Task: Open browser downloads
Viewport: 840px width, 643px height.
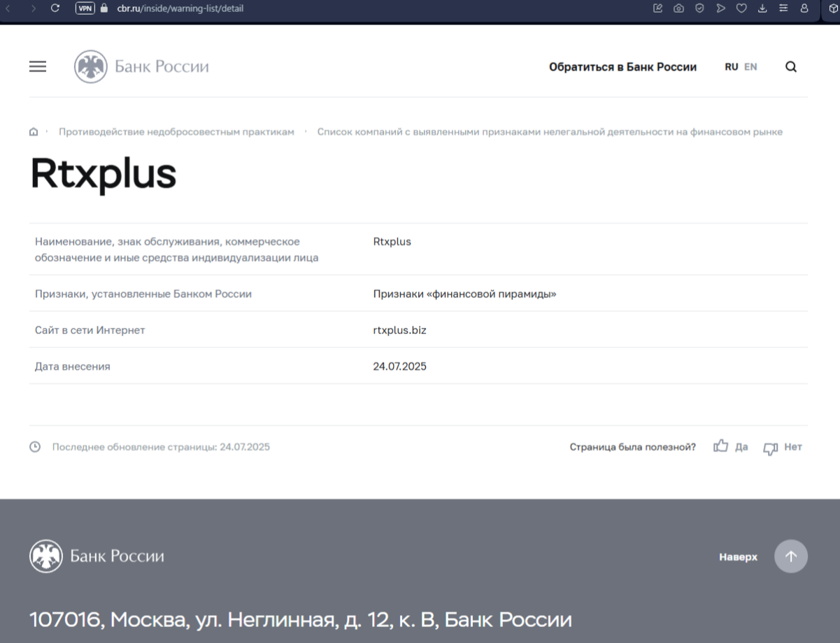Action: [x=762, y=8]
